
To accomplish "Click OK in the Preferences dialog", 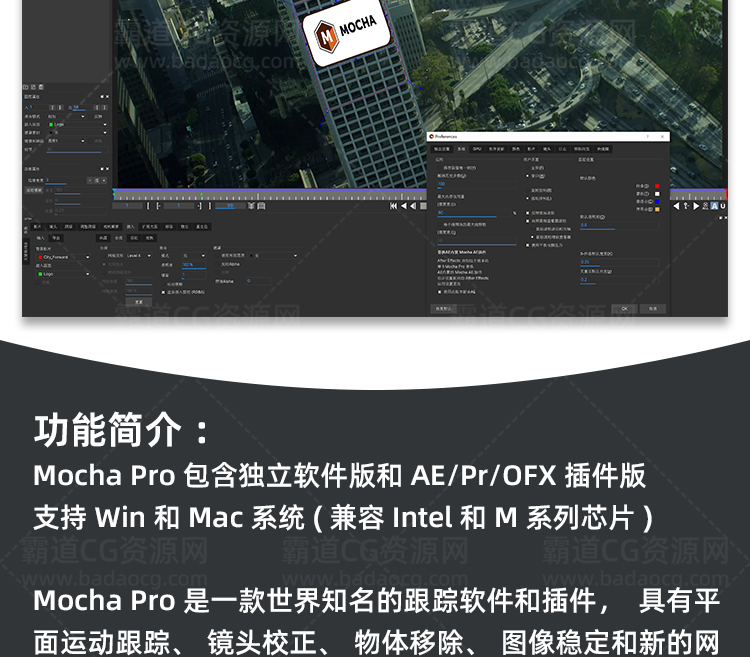I will tap(624, 308).
